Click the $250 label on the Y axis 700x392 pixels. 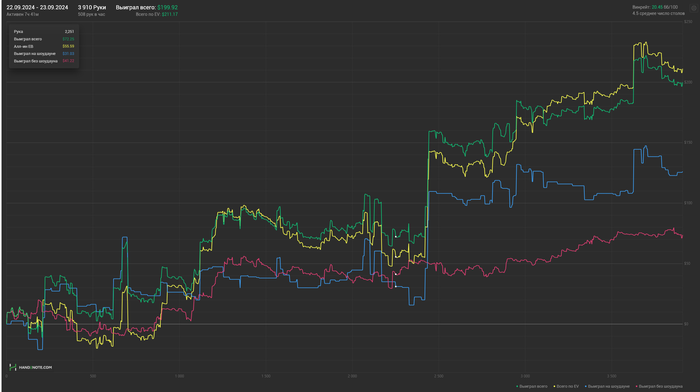coord(688,21)
